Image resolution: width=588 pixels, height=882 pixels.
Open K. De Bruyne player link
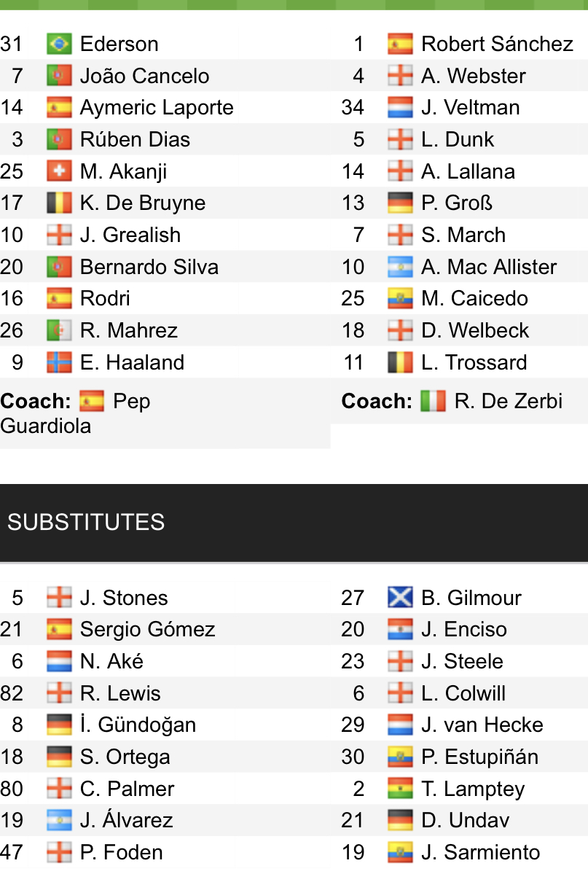[x=142, y=203]
